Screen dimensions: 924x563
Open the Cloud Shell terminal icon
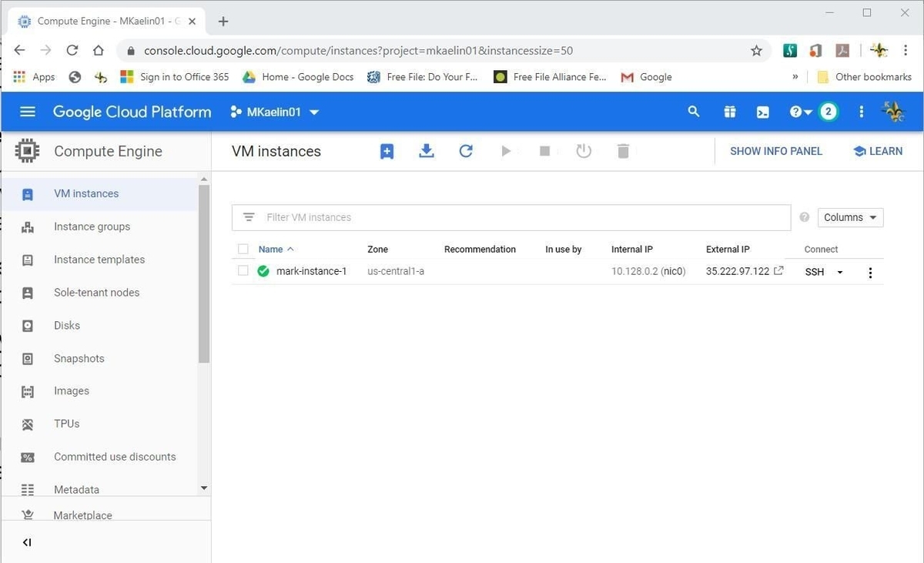(x=762, y=112)
